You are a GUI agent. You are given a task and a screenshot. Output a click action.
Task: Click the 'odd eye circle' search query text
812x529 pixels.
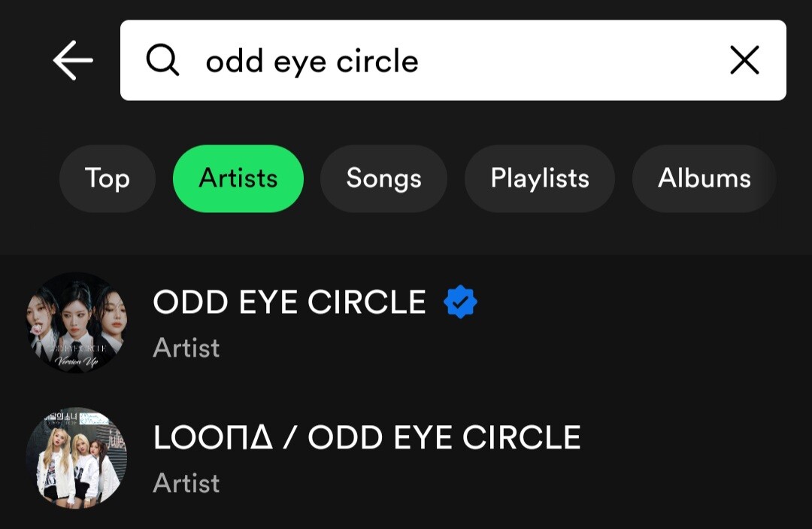coord(312,61)
